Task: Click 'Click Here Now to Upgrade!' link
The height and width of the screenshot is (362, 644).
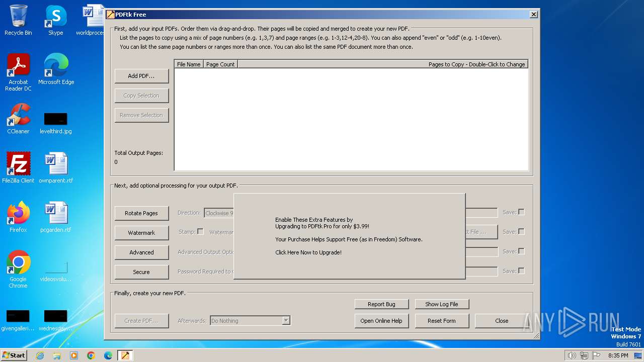Action: 308,252
